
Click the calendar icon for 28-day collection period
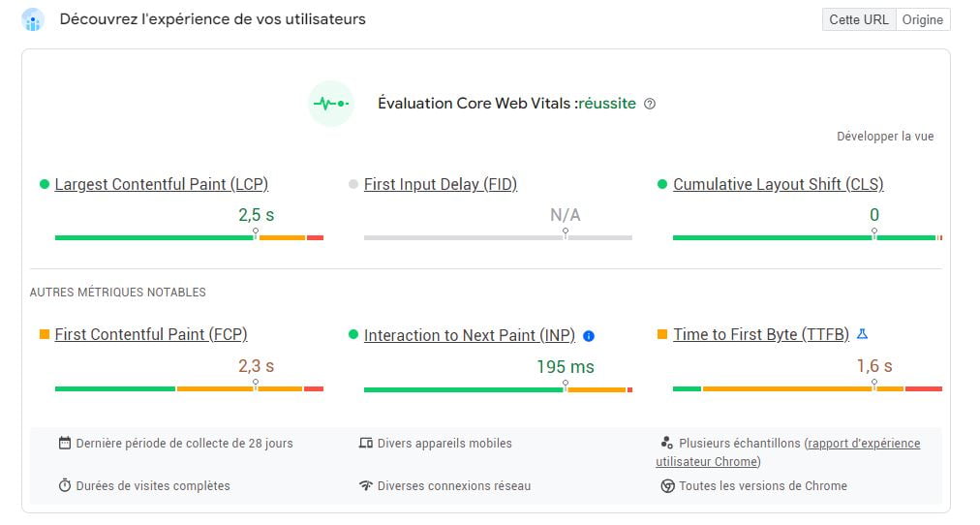[x=65, y=444]
